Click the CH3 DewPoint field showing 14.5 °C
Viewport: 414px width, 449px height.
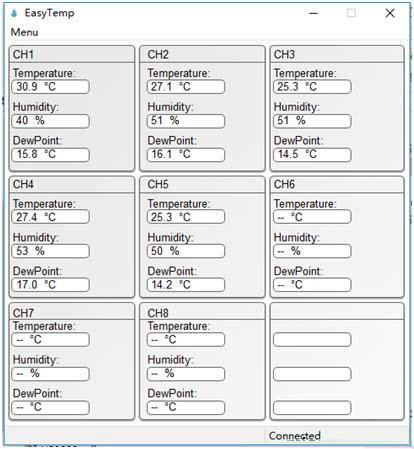tap(312, 155)
